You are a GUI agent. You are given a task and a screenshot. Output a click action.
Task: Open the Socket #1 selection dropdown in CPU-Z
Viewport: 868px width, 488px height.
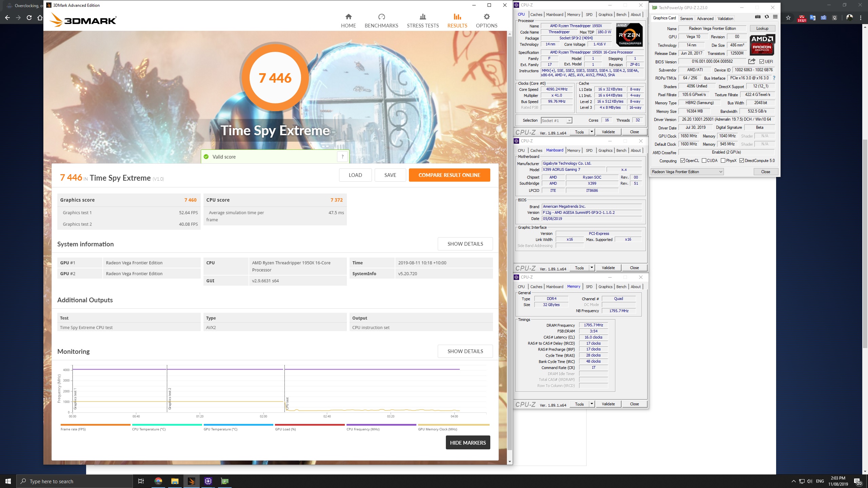click(x=556, y=120)
